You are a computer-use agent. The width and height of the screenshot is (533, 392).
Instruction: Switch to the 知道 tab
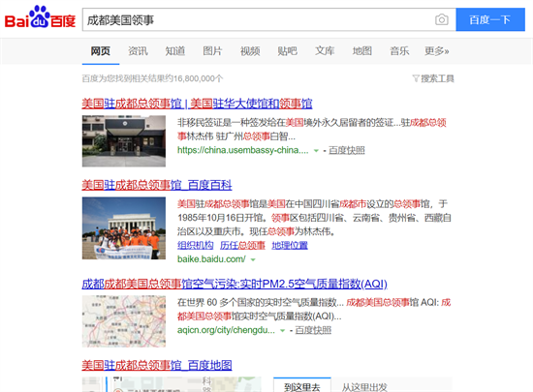(175, 51)
